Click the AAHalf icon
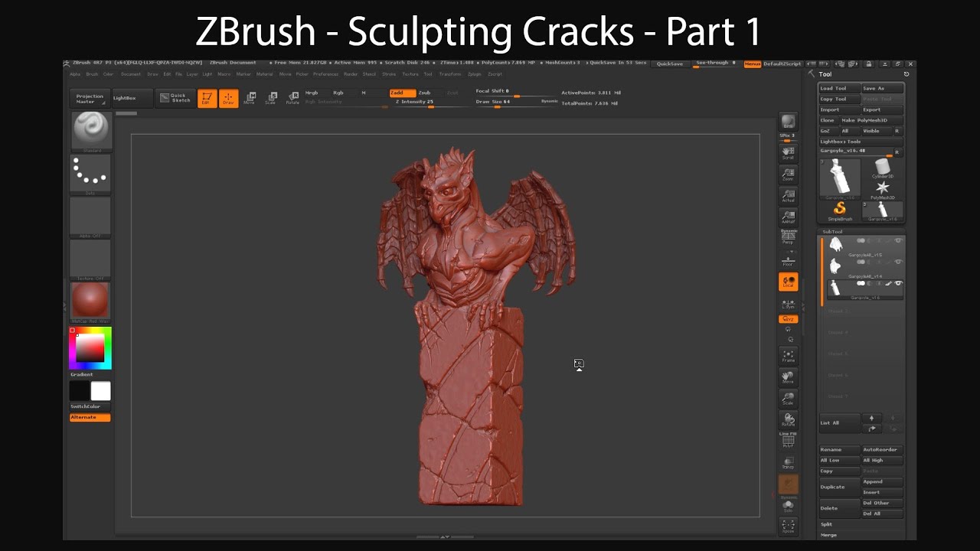The height and width of the screenshot is (551, 980). pyautogui.click(x=788, y=217)
